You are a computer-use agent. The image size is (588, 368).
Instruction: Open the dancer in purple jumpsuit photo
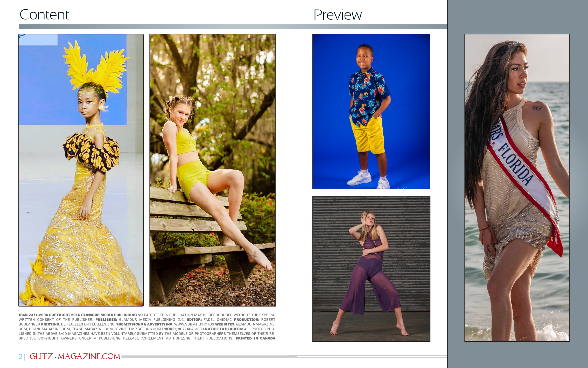click(x=371, y=269)
